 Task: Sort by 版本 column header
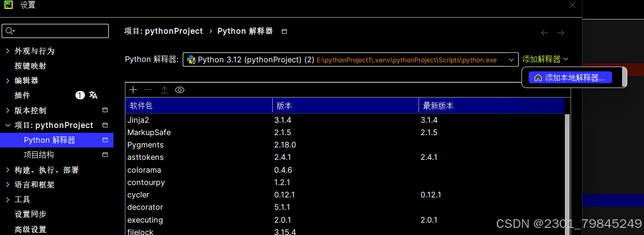(346, 106)
